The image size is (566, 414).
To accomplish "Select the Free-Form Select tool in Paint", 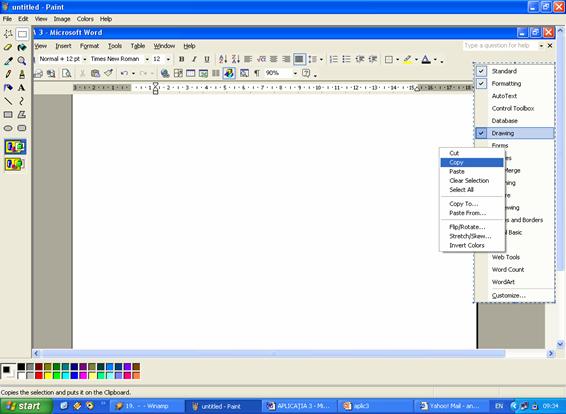I will click(8, 34).
